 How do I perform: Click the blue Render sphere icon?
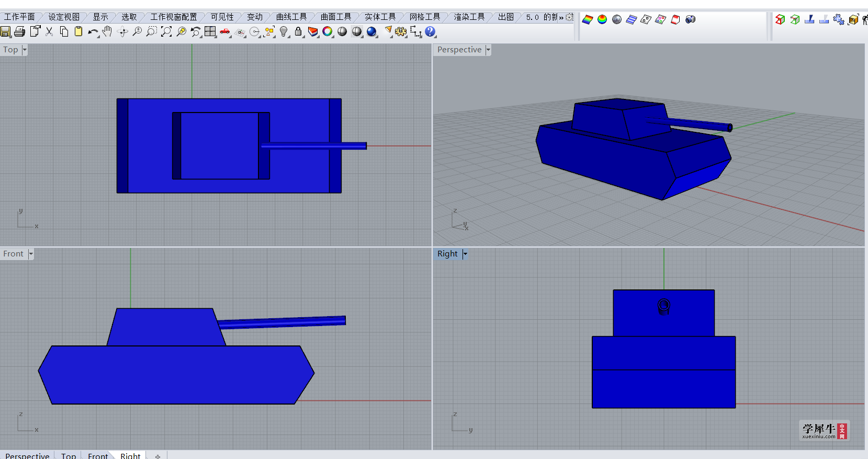pyautogui.click(x=371, y=32)
